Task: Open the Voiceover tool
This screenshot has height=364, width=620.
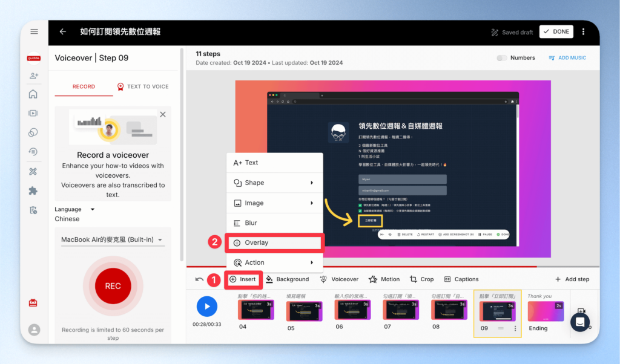Action: pos(339,279)
